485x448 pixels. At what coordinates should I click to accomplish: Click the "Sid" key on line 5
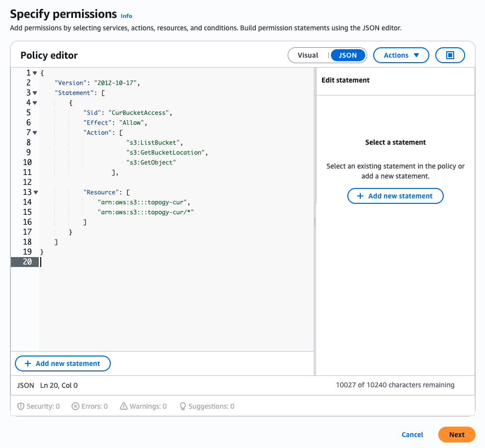tap(92, 113)
